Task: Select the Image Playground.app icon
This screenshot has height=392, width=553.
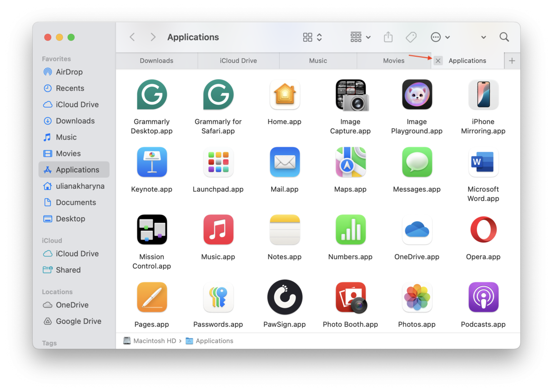Action: tap(417, 95)
